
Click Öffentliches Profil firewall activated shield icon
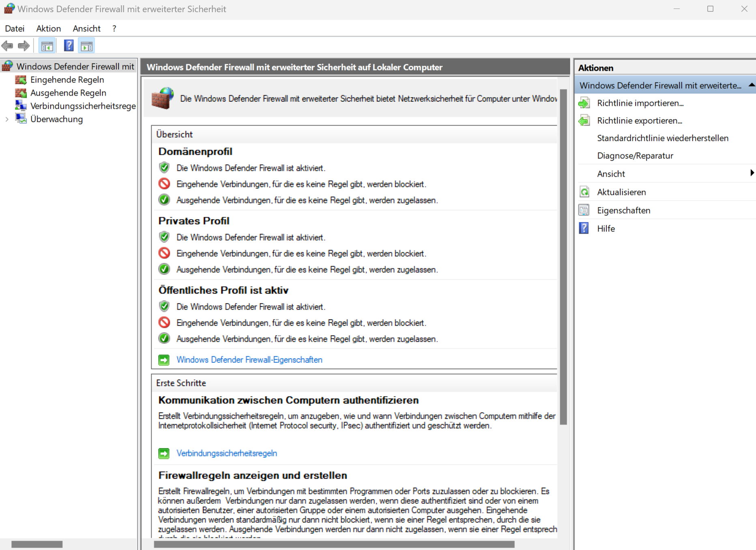coord(164,306)
